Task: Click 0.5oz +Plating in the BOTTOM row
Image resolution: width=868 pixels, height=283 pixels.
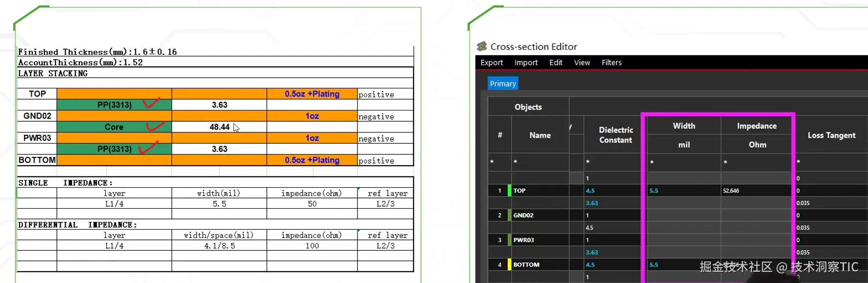Action: (x=312, y=160)
